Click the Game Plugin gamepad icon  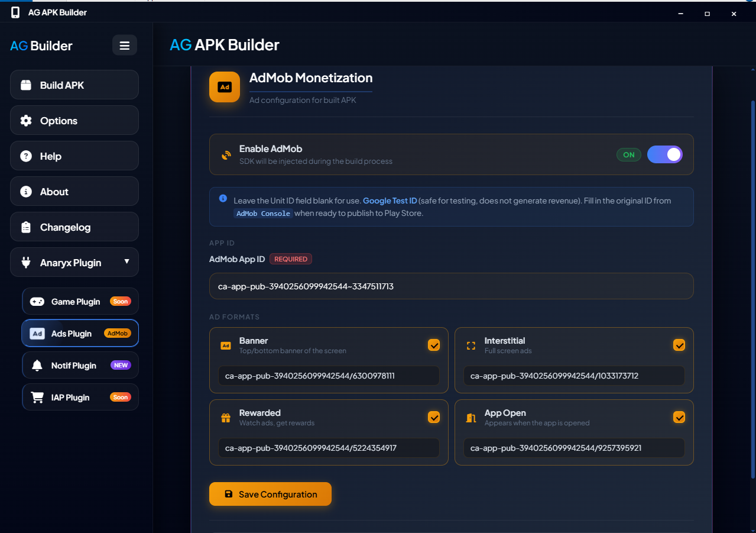click(x=37, y=302)
